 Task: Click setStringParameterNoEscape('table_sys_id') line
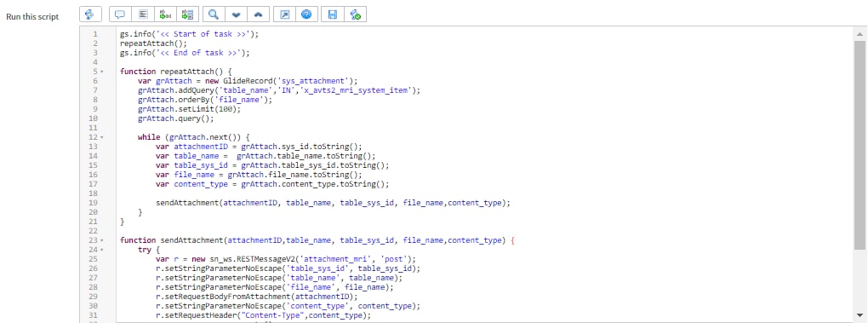tap(288, 268)
